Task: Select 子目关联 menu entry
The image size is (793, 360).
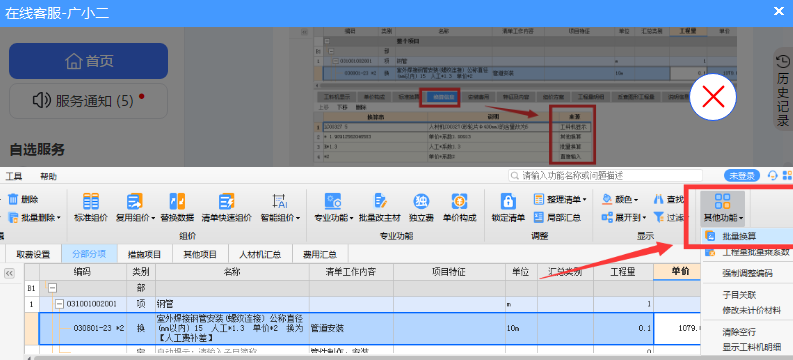Action: (748, 294)
